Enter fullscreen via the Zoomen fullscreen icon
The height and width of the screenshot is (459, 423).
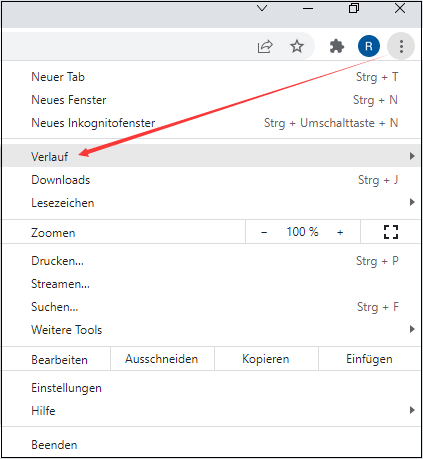[391, 232]
